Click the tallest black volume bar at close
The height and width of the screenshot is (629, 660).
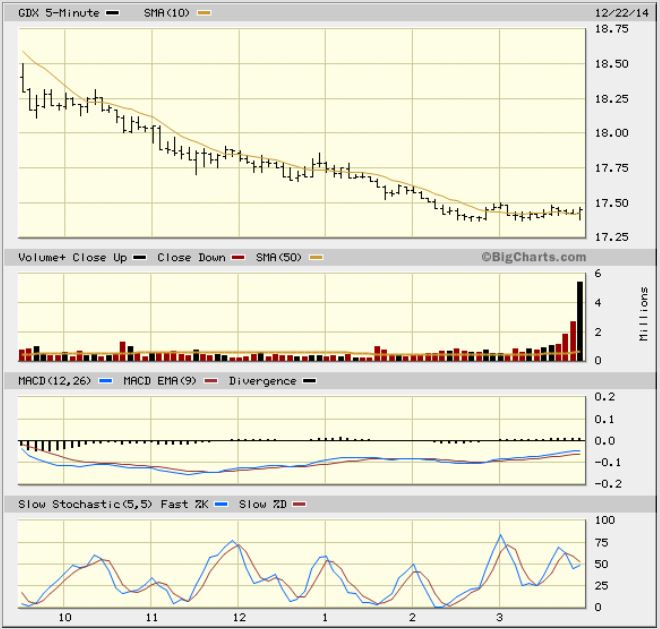580,321
